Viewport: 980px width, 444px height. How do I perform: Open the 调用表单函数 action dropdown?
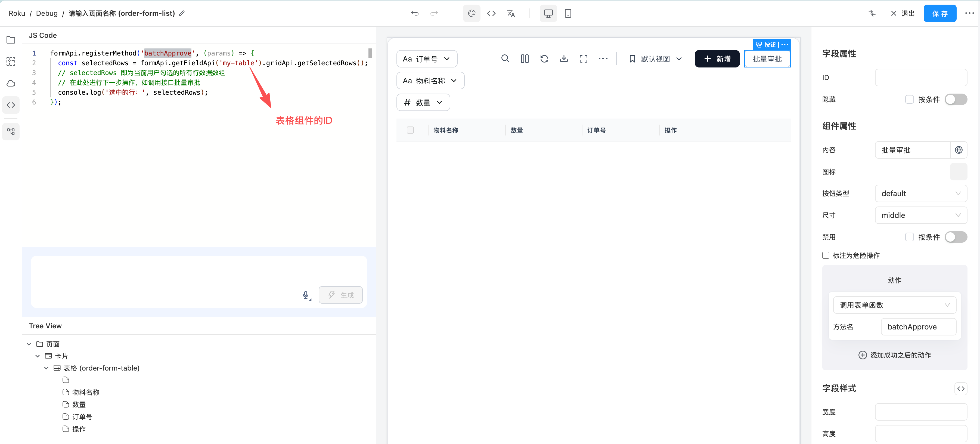(x=894, y=305)
